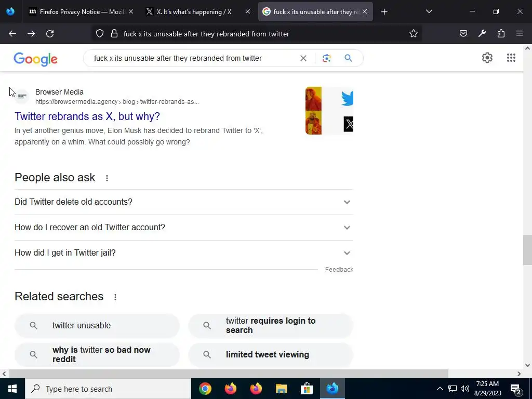The image size is (532, 399).
Task: Open the volume control in tray
Action: point(465,389)
